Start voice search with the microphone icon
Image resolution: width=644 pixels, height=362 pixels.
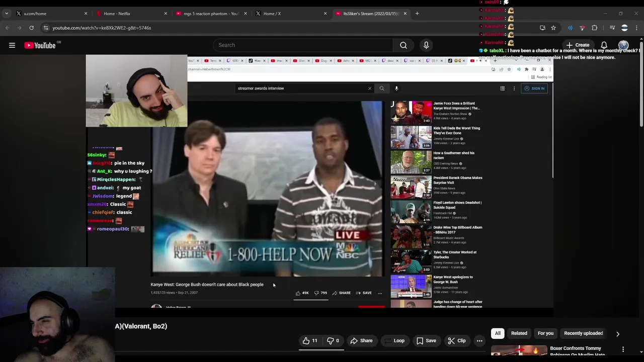click(426, 45)
